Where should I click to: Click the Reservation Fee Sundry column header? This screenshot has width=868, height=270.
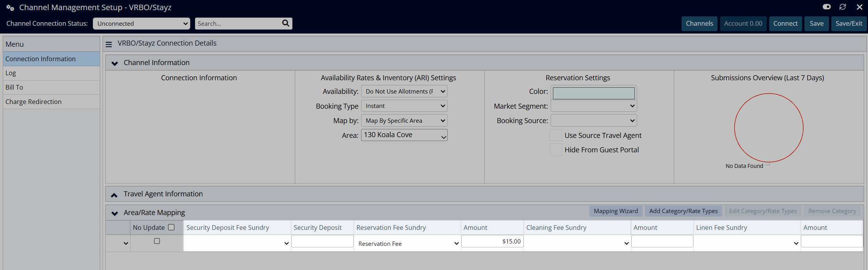point(407,228)
